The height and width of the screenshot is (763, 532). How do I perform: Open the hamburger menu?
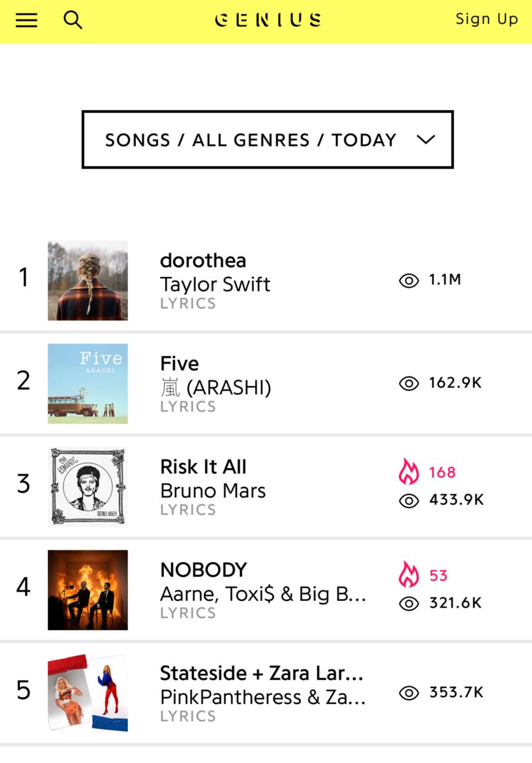click(x=26, y=20)
